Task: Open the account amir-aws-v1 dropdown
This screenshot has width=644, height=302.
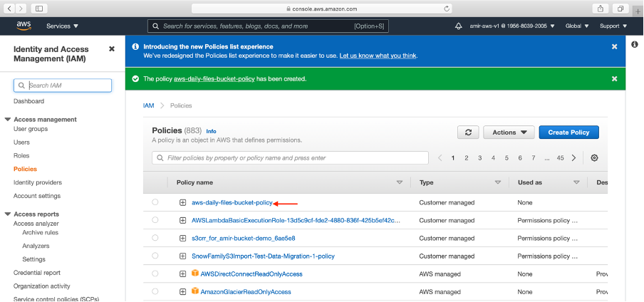Action: coord(511,26)
